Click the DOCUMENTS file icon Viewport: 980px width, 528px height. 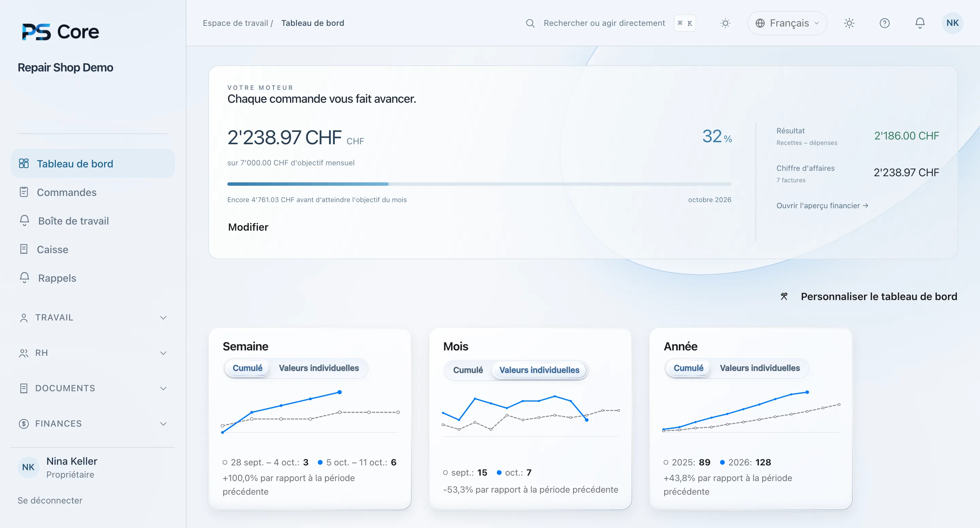pyautogui.click(x=23, y=389)
